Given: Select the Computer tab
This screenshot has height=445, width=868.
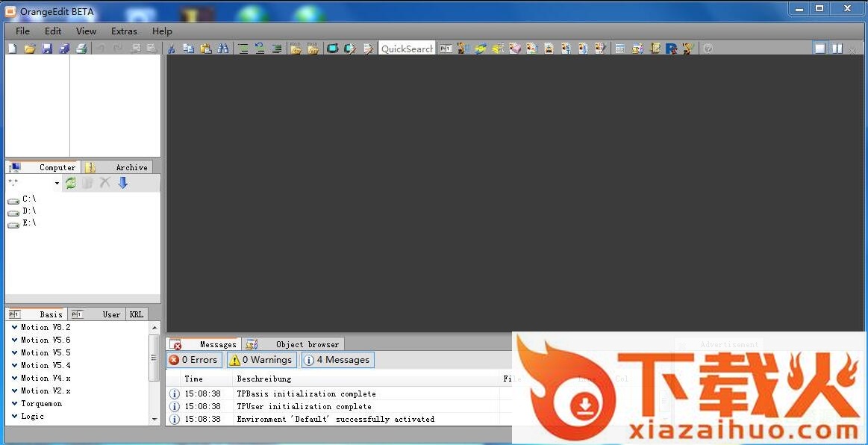Looking at the screenshot, I should point(43,167).
